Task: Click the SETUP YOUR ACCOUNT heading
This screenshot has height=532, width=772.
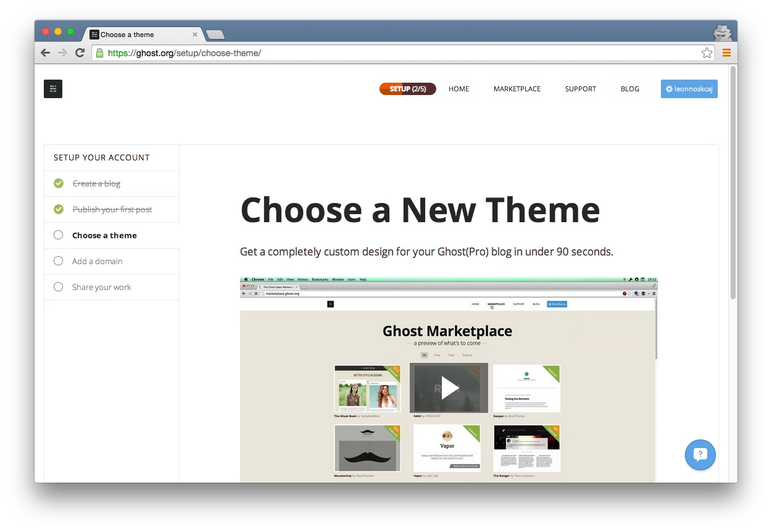Action: click(102, 157)
